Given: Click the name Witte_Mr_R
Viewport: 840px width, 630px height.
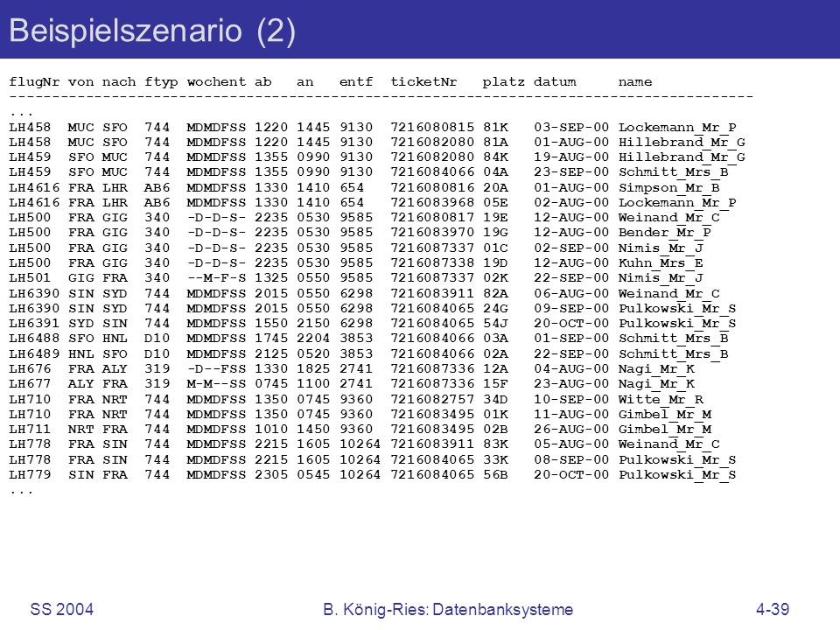Looking at the screenshot, I should 660,400.
